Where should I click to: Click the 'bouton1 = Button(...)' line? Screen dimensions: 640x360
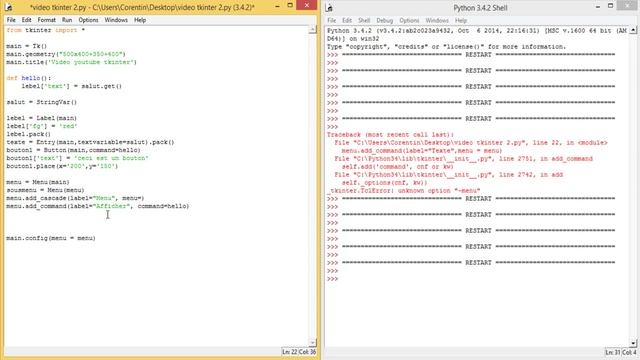pyautogui.click(x=73, y=150)
